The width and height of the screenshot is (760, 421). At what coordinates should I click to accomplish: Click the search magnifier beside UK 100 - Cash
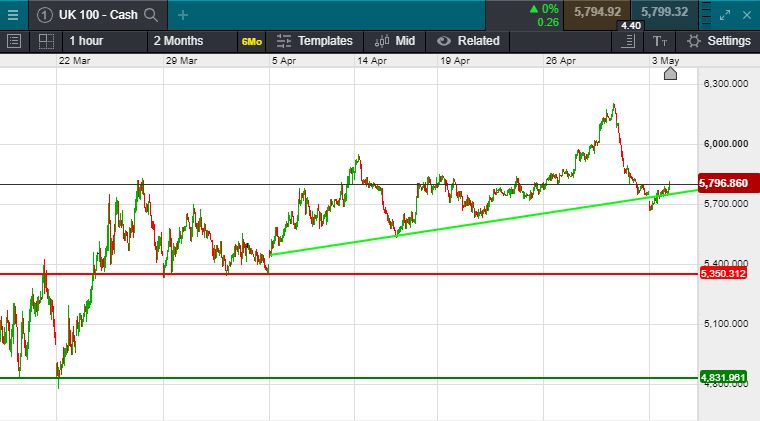pos(151,15)
